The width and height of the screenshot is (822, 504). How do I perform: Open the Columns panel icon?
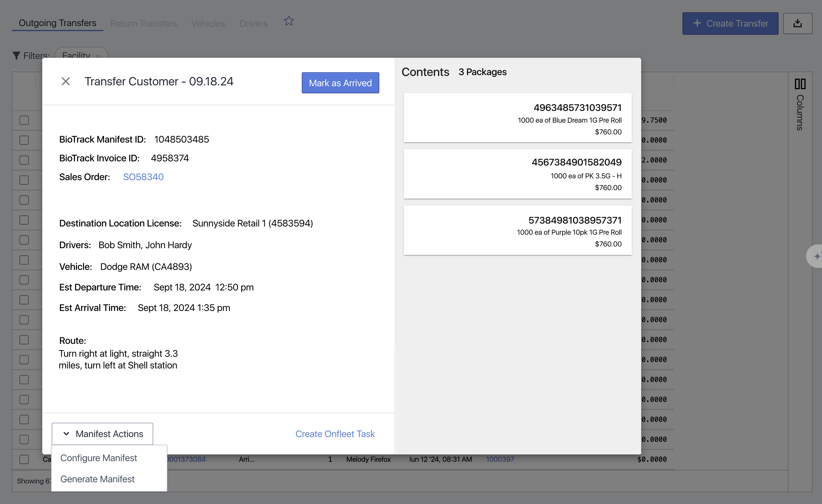[800, 84]
